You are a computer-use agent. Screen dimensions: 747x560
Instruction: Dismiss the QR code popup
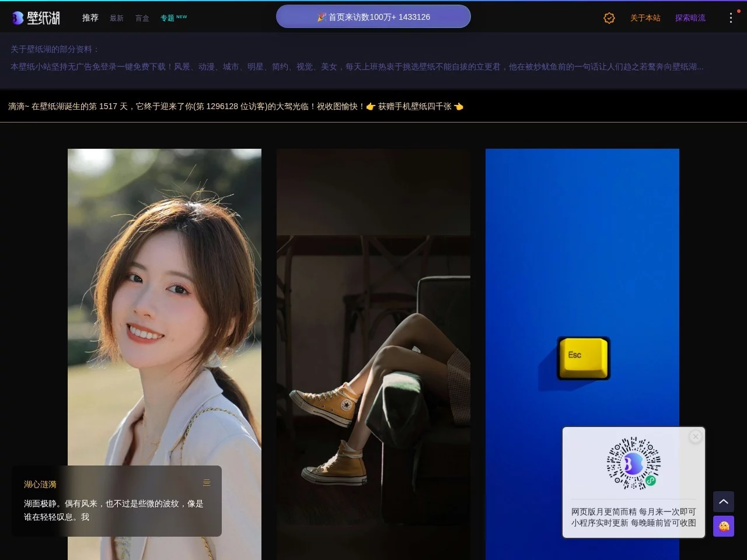click(x=696, y=436)
